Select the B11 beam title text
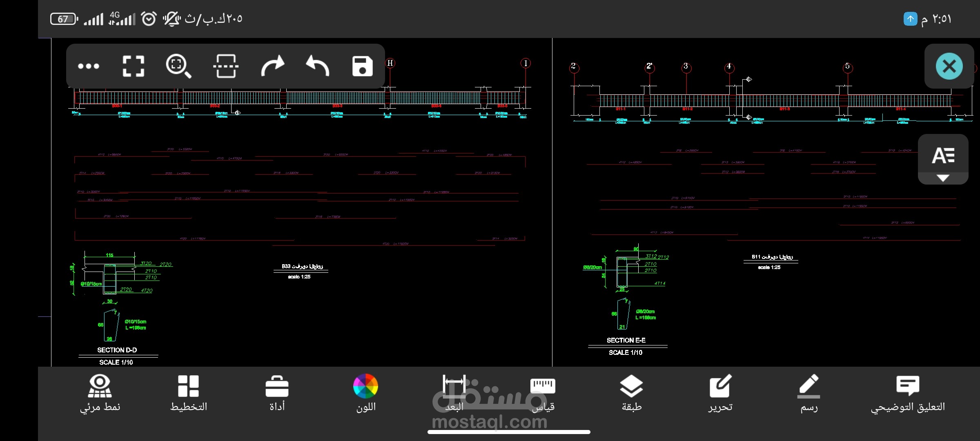Viewport: 980px width, 441px height. pyautogui.click(x=772, y=257)
